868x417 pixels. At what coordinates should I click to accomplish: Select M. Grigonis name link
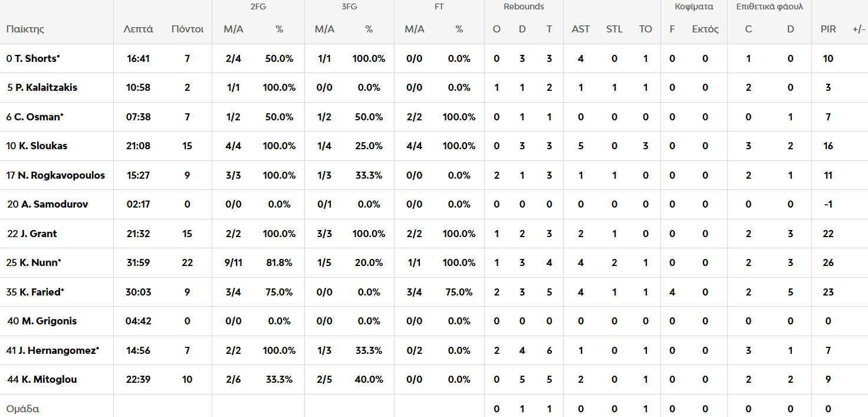[x=49, y=321]
